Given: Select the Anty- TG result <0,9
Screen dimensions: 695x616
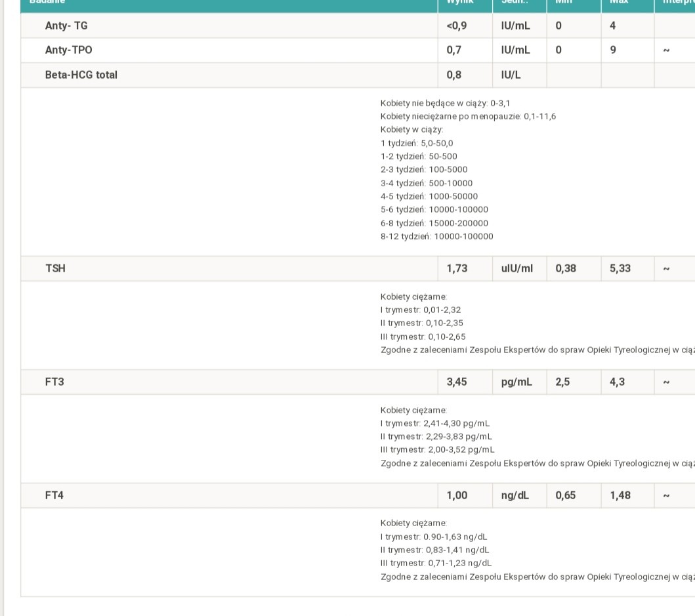Looking at the screenshot, I should tap(457, 26).
